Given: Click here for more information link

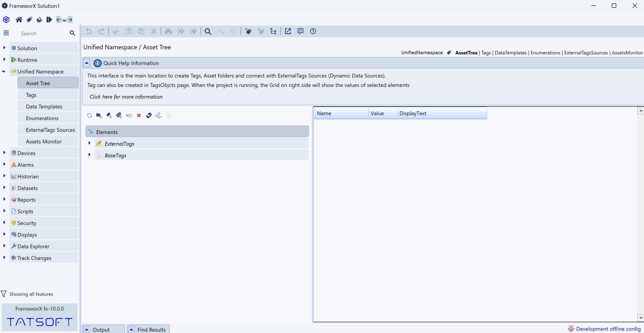Looking at the screenshot, I should pyautogui.click(x=126, y=97).
